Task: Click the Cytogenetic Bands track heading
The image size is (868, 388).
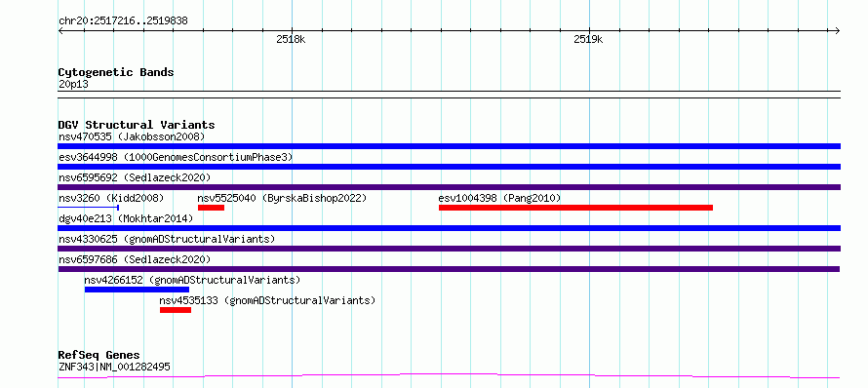Action: click(x=116, y=72)
